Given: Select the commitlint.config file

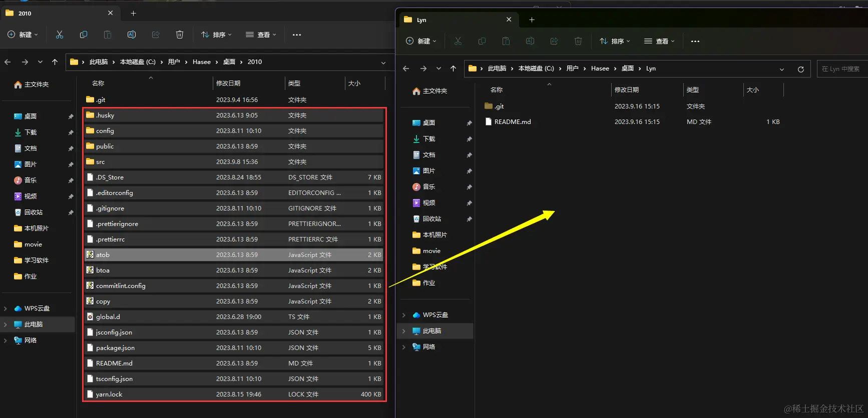Looking at the screenshot, I should coord(234,286).
